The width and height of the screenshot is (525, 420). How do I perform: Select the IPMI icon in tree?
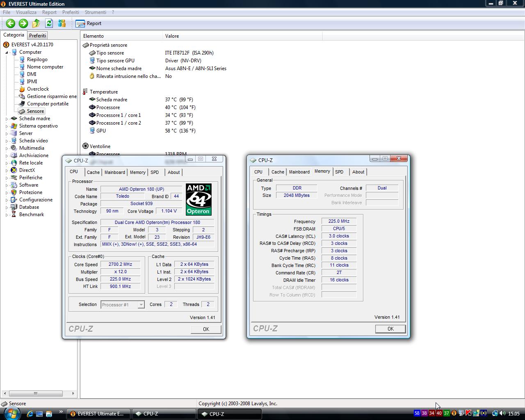22,82
